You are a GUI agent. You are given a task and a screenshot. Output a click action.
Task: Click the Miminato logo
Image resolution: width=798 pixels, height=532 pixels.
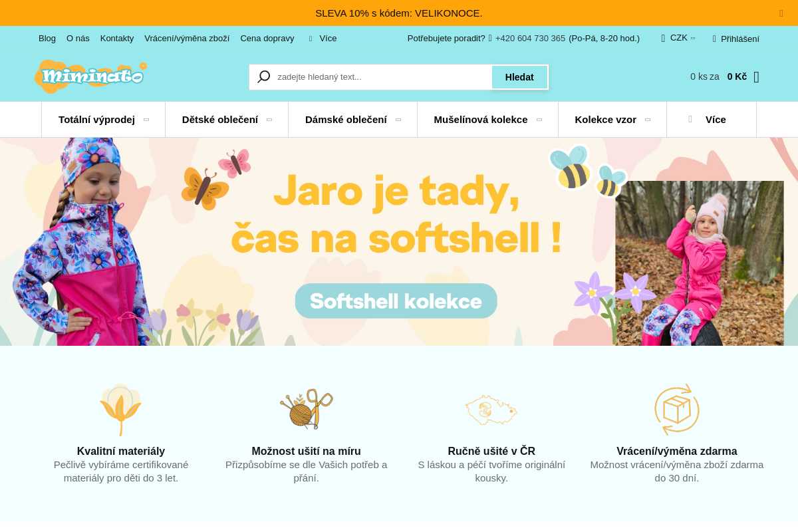pos(90,76)
